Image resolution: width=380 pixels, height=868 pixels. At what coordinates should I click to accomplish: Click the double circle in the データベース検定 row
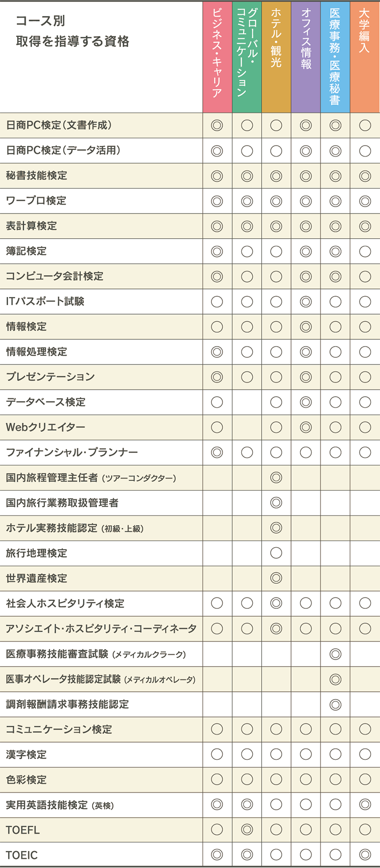coord(306,402)
